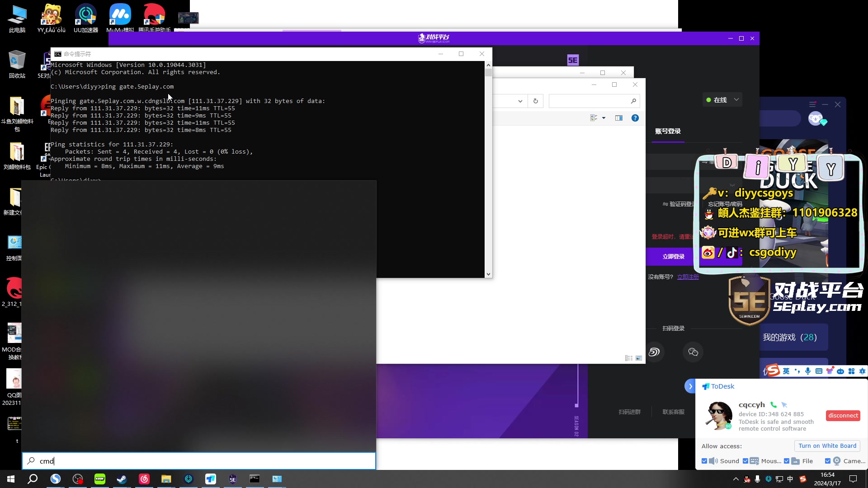Click the Steam login icon
The height and width of the screenshot is (488, 868).
[654, 352]
